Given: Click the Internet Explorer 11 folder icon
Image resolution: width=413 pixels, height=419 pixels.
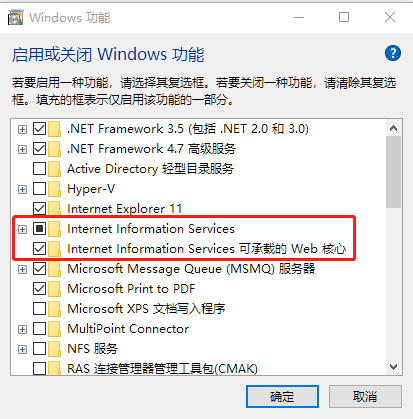Looking at the screenshot, I should tap(55, 209).
